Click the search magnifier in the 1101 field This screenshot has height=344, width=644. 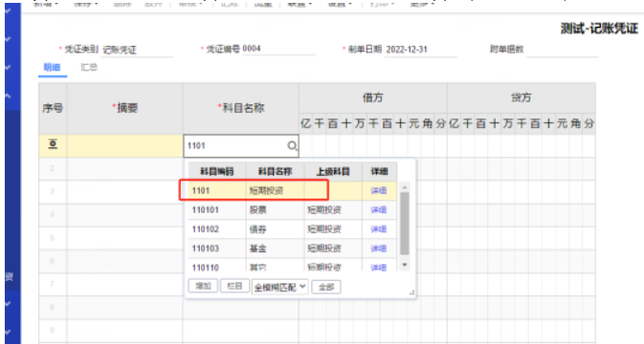[292, 146]
